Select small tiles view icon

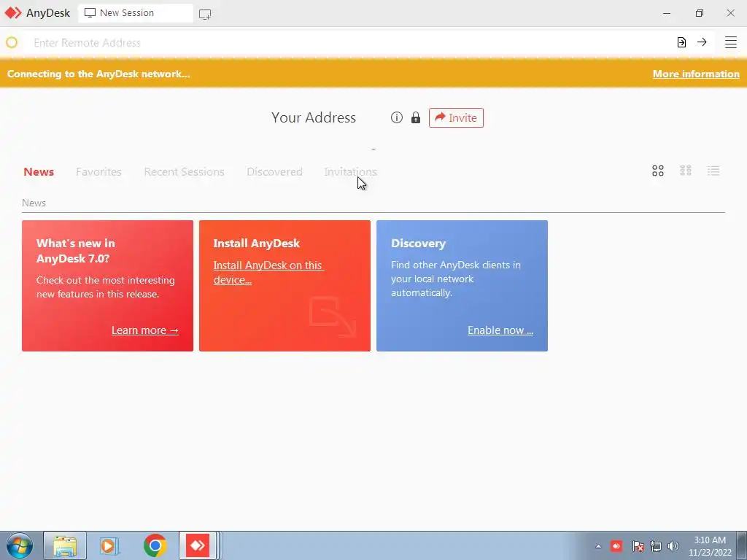tap(686, 171)
